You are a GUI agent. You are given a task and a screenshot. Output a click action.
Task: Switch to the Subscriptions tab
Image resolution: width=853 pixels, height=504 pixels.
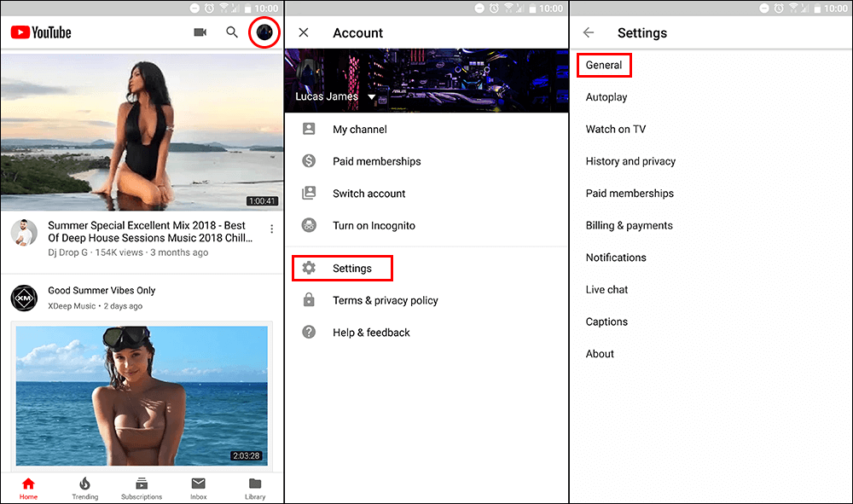142,489
